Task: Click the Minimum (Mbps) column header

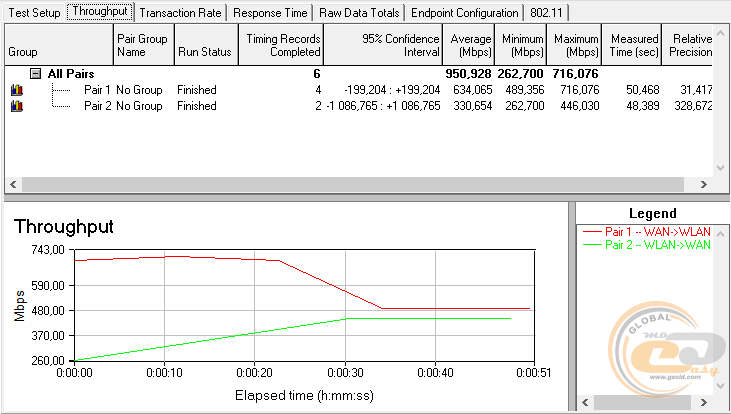Action: [520, 45]
